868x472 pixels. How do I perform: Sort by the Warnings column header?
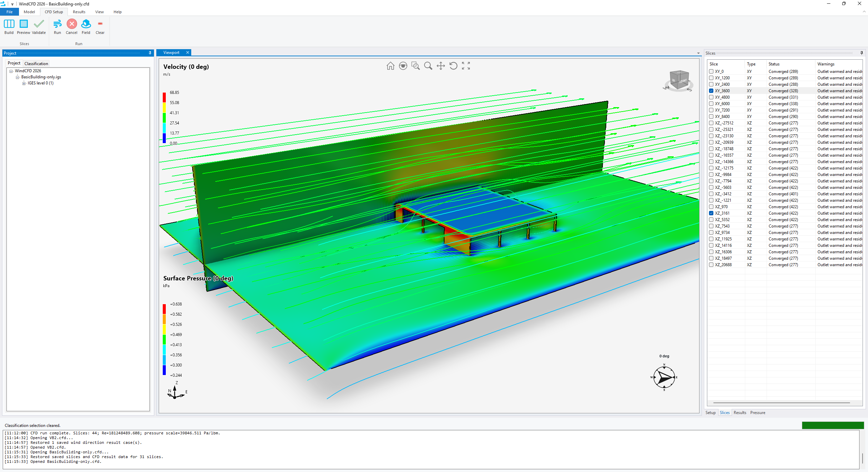click(839, 64)
